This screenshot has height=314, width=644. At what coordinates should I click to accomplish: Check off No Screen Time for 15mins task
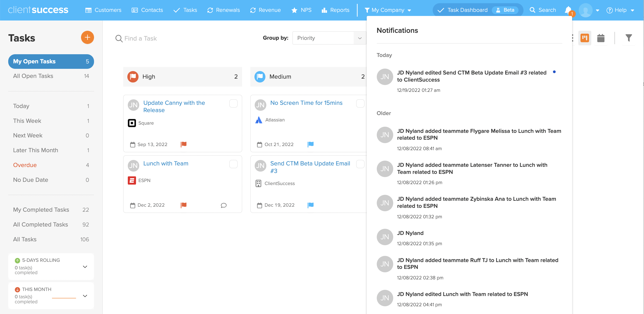pyautogui.click(x=360, y=103)
